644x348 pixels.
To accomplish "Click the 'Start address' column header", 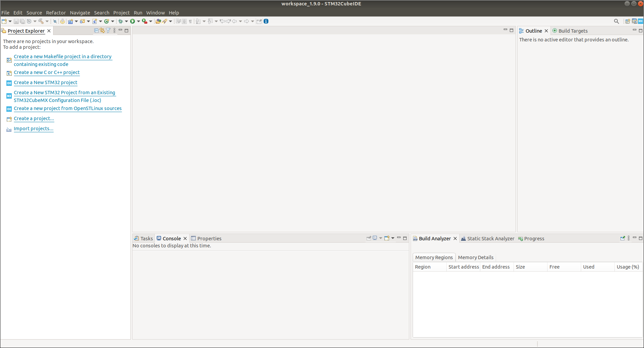I will pyautogui.click(x=463, y=267).
